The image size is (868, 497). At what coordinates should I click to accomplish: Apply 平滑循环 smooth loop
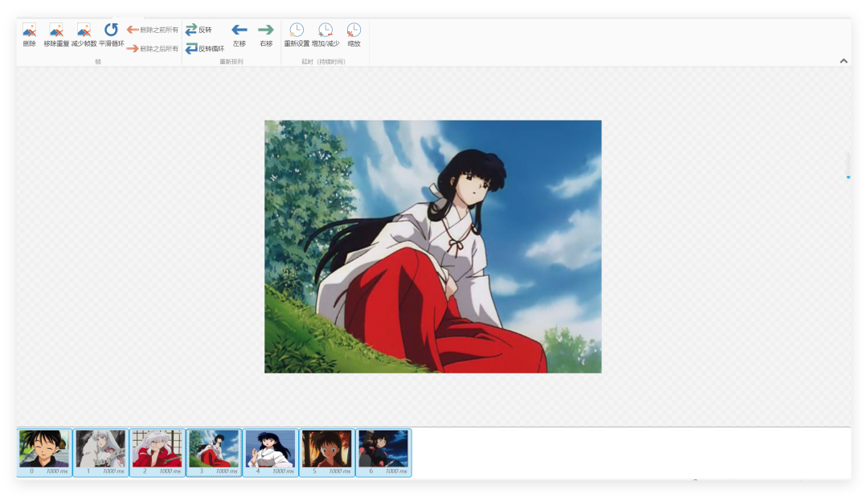111,35
